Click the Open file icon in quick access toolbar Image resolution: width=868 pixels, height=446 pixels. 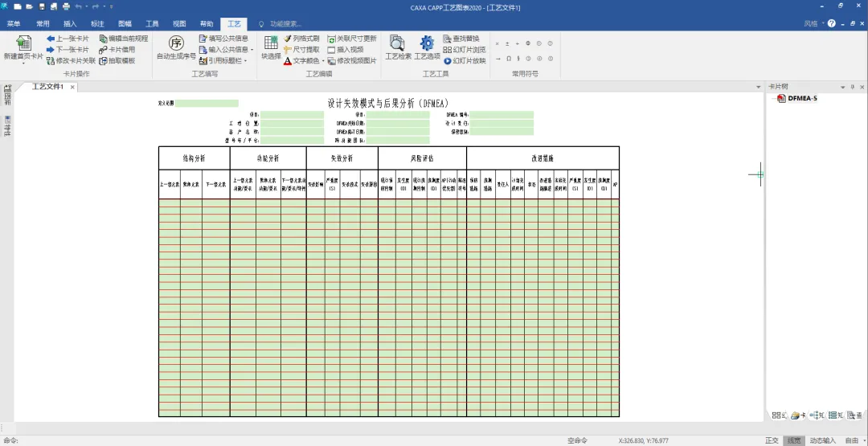[x=29, y=6]
